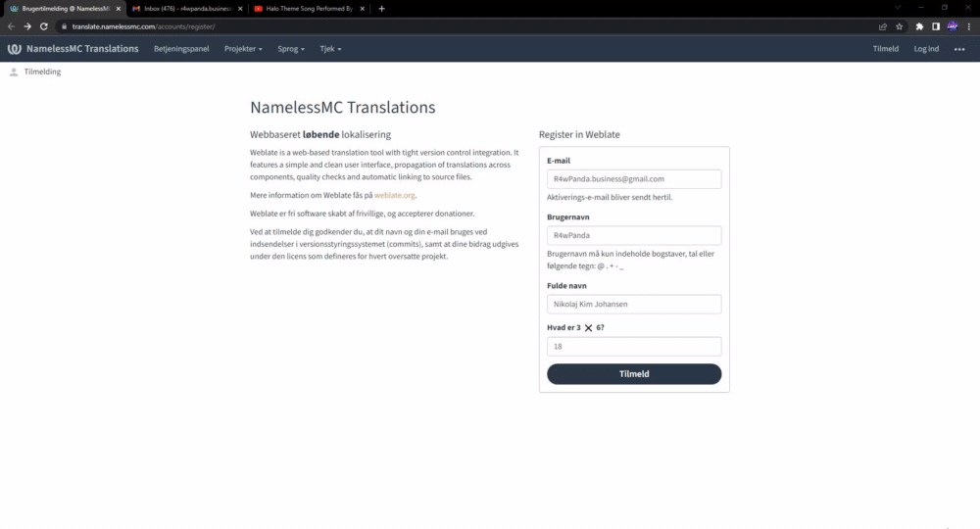Click the browser address bar URL
Viewport: 980px width, 529px height.
[143, 26]
